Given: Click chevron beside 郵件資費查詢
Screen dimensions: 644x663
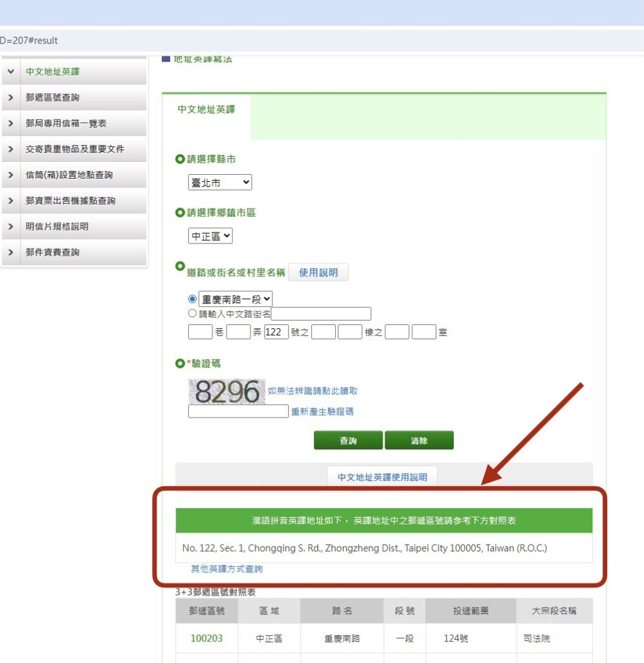Looking at the screenshot, I should coord(10,253).
